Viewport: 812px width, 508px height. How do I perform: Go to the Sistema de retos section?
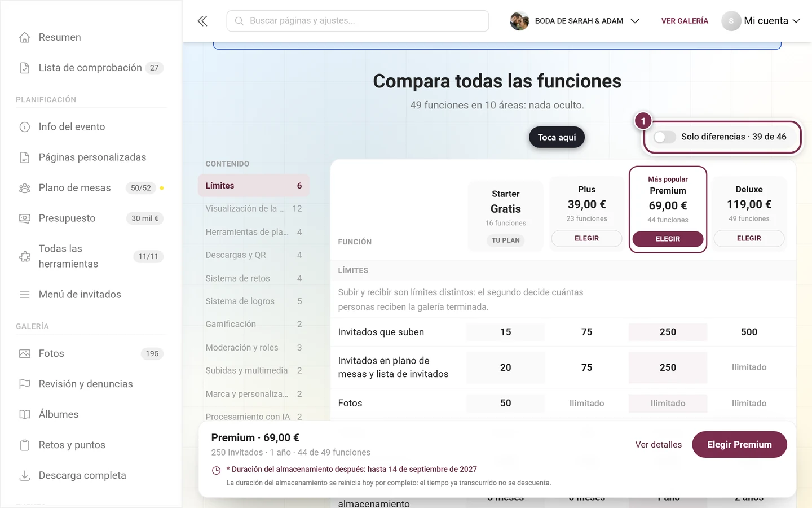pyautogui.click(x=254, y=278)
